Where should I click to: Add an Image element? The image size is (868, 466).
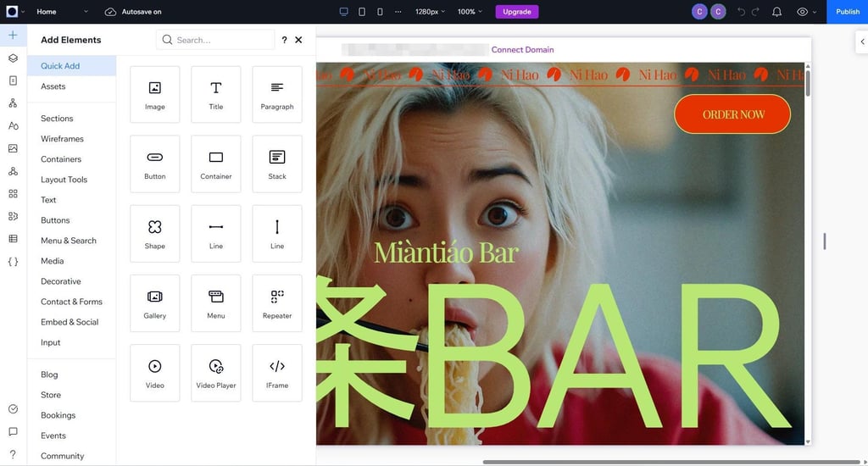point(154,95)
